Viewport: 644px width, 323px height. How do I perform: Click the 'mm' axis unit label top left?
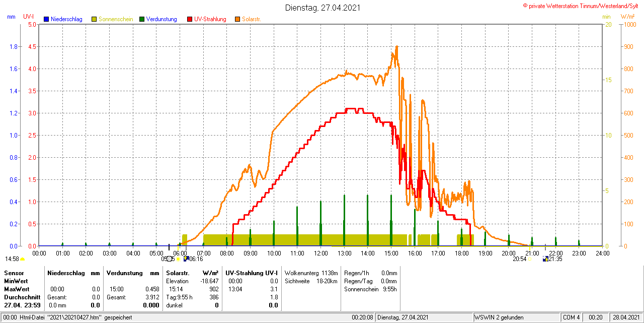12,17
